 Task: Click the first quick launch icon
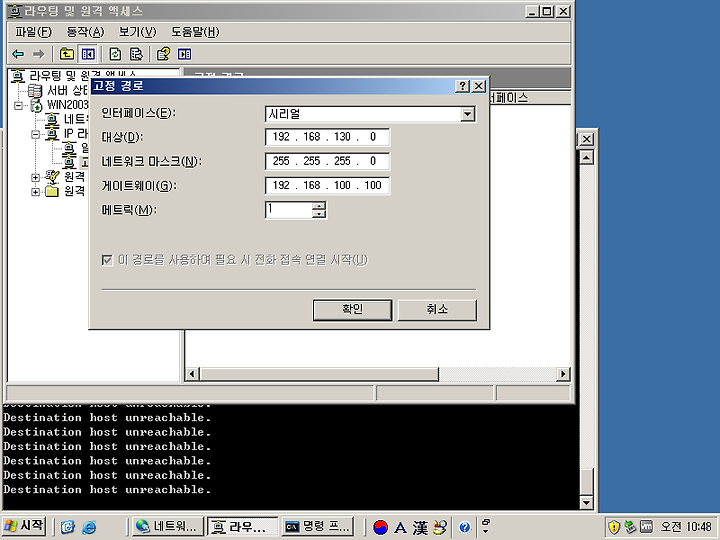click(x=68, y=527)
